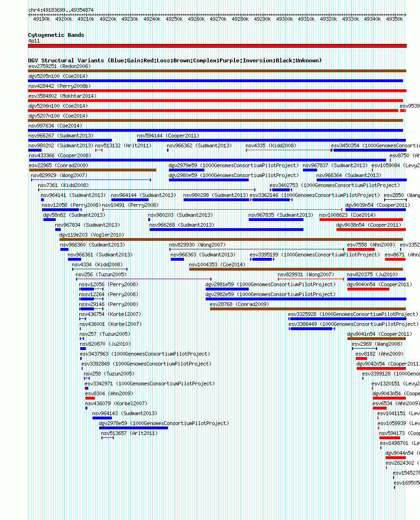The height and width of the screenshot is (520, 420).
Task: Click the dgv5206n100 (Coe2014) label
Action: [x=58, y=106]
